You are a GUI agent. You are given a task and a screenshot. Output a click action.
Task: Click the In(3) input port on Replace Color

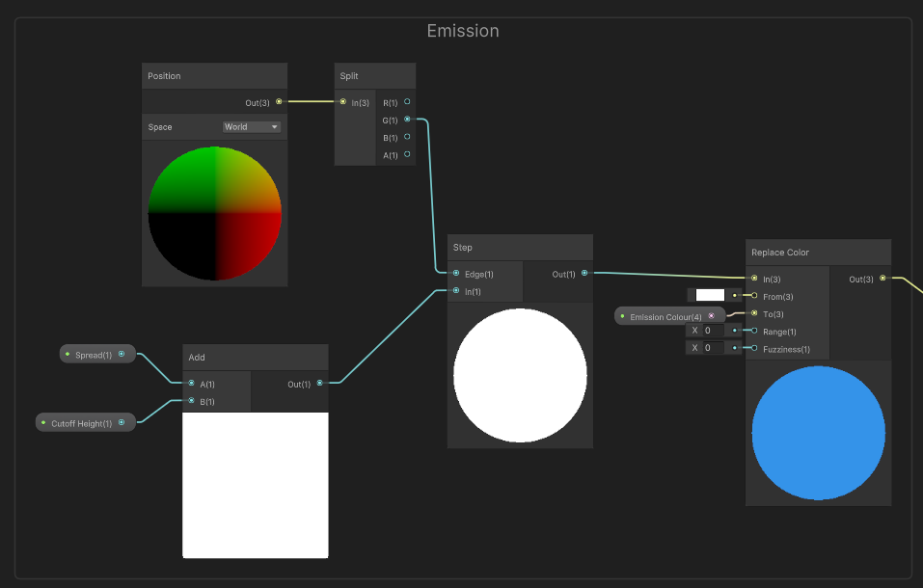click(x=752, y=279)
